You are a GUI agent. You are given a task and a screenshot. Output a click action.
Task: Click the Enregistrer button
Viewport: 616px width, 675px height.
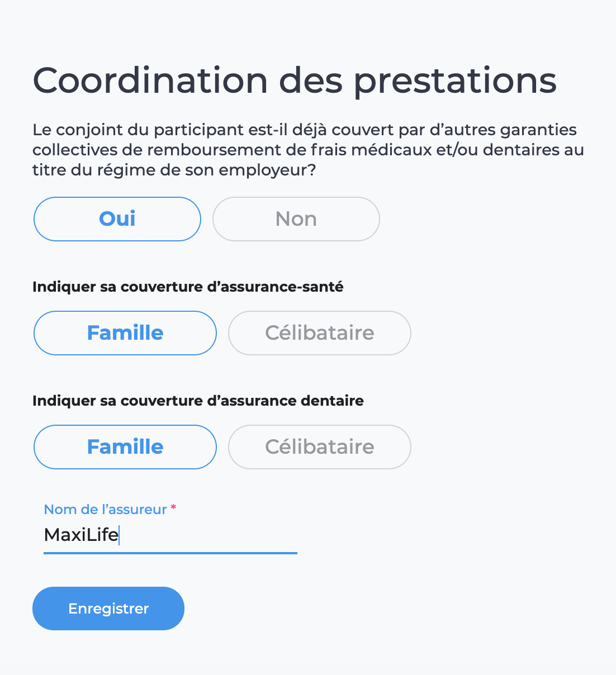pyautogui.click(x=108, y=609)
